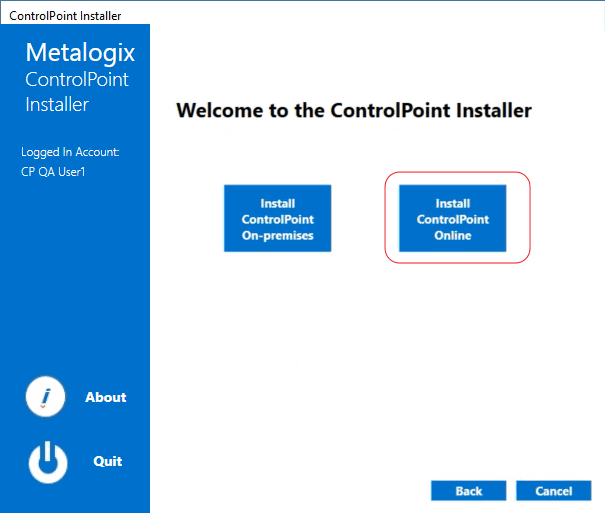Screen dimensions: 605x513
Task: Click the Metalogix brand text
Action: pos(80,53)
